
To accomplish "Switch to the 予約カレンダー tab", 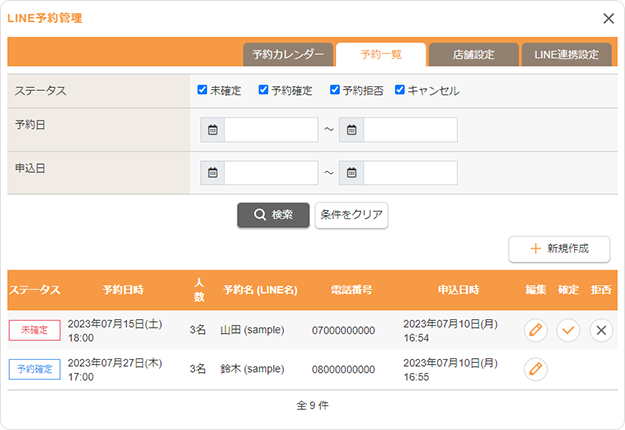I will 287,55.
